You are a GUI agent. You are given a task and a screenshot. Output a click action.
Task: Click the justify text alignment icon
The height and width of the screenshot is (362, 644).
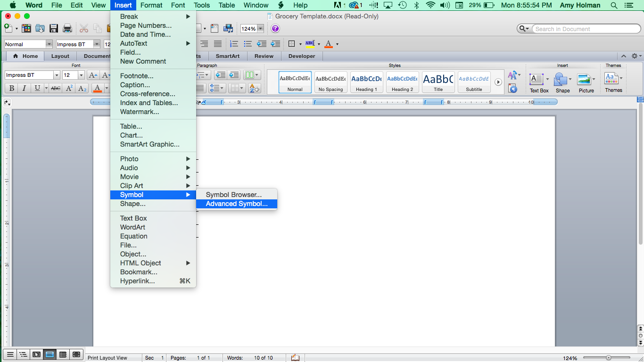tap(218, 44)
